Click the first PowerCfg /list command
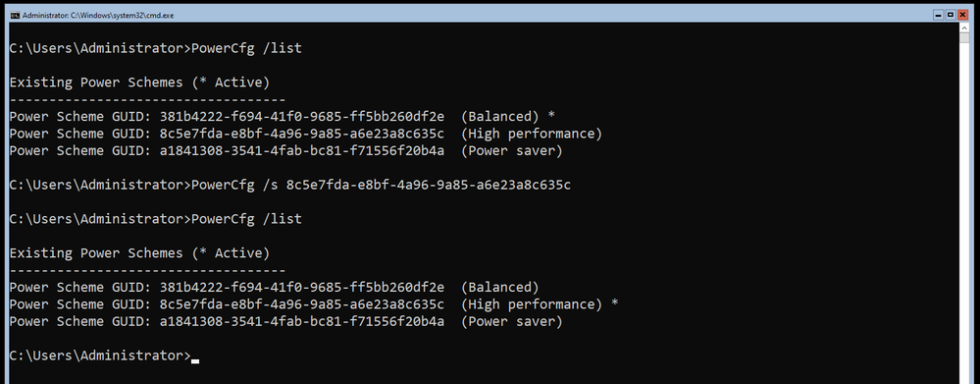Screen dimensions: 980x384 [x=247, y=48]
